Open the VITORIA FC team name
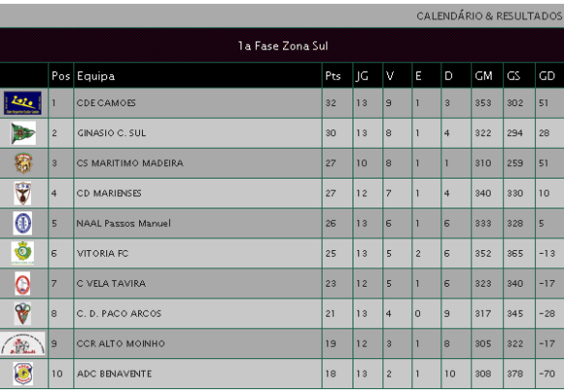Screen dimensions: 564x392 coord(102,254)
